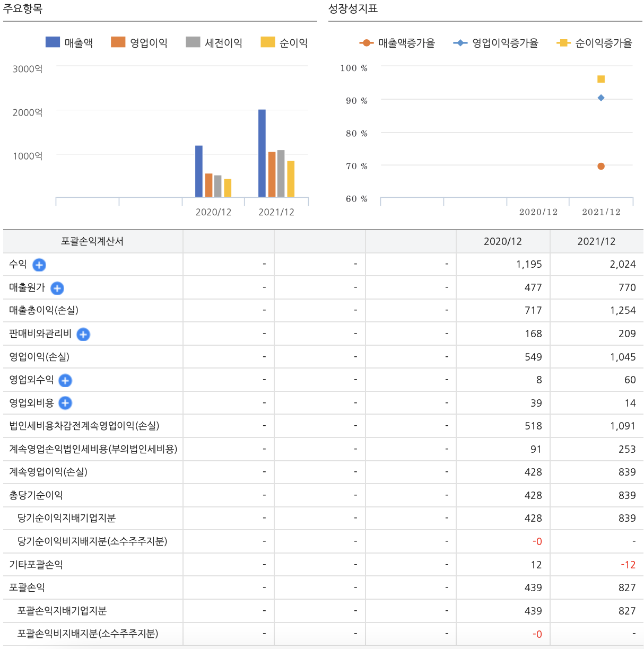Click the 당기순이익지배기업지분 row label
The width and height of the screenshot is (644, 649).
(x=67, y=518)
